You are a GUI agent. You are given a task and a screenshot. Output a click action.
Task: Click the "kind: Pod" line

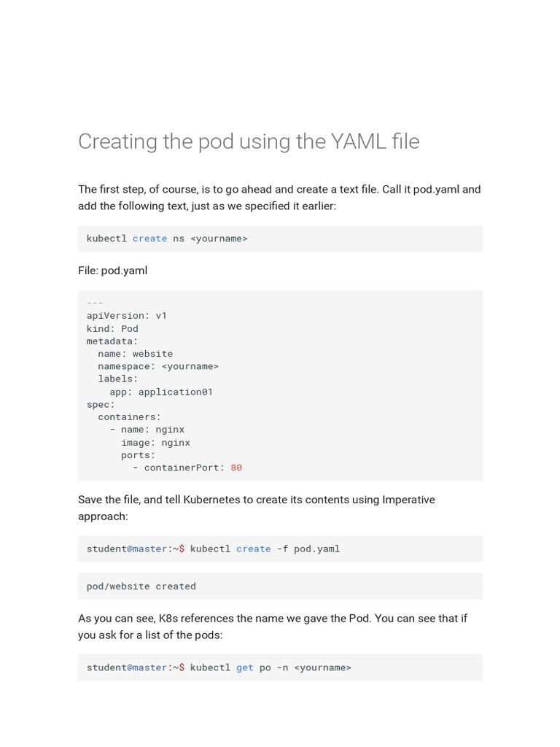pos(112,328)
